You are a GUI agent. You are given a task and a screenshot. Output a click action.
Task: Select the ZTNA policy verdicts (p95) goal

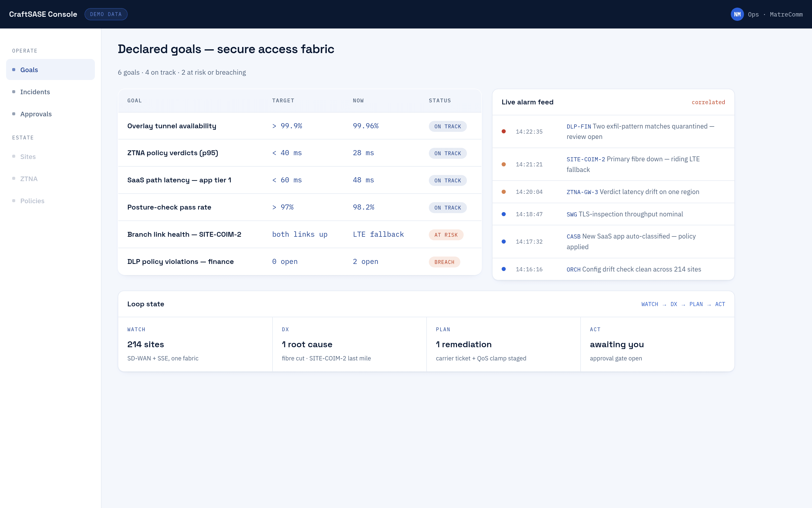(x=300, y=153)
